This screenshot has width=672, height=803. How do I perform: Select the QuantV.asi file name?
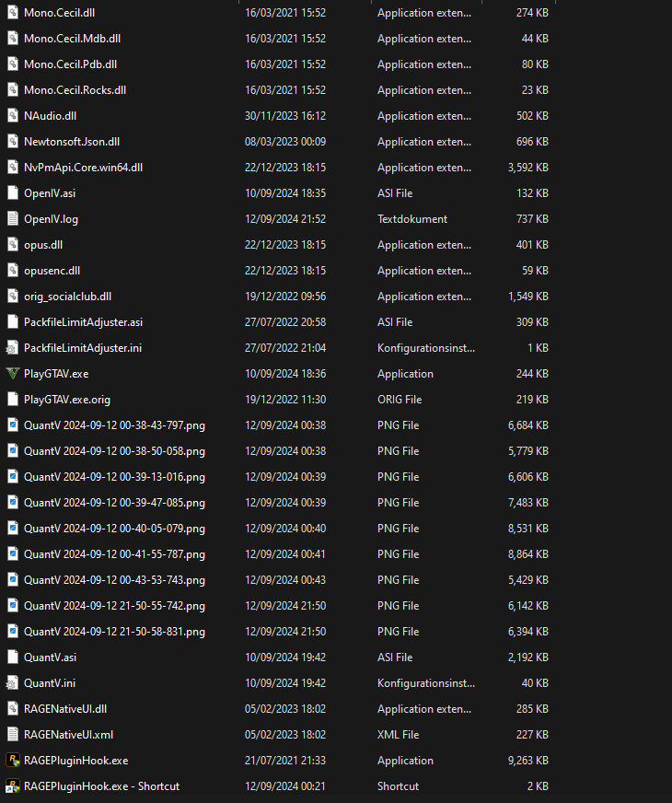(x=51, y=658)
